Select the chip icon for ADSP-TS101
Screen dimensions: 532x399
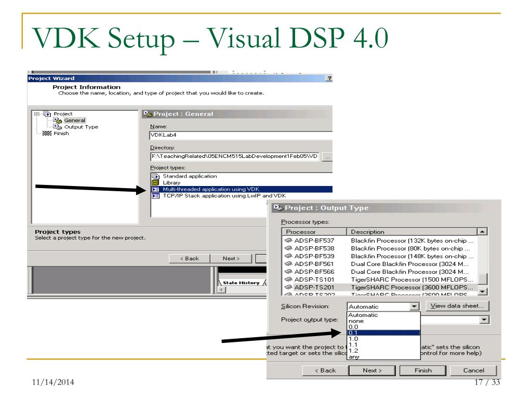pos(288,279)
